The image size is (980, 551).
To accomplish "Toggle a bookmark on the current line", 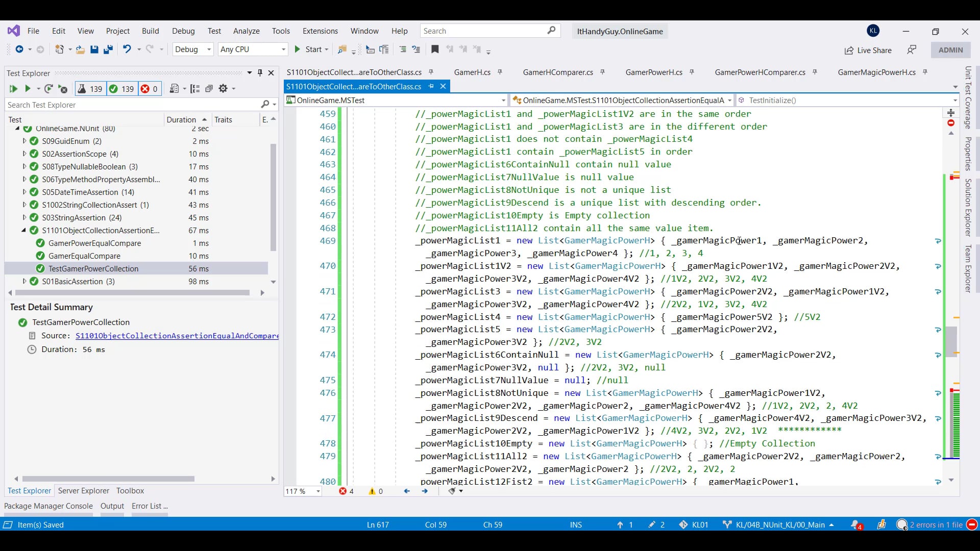I will coord(435,49).
